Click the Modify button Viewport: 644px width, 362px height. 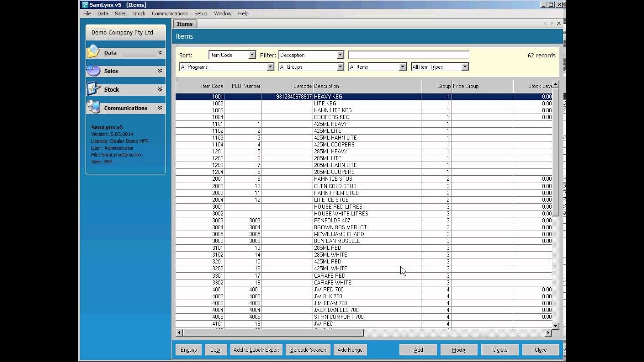(459, 350)
